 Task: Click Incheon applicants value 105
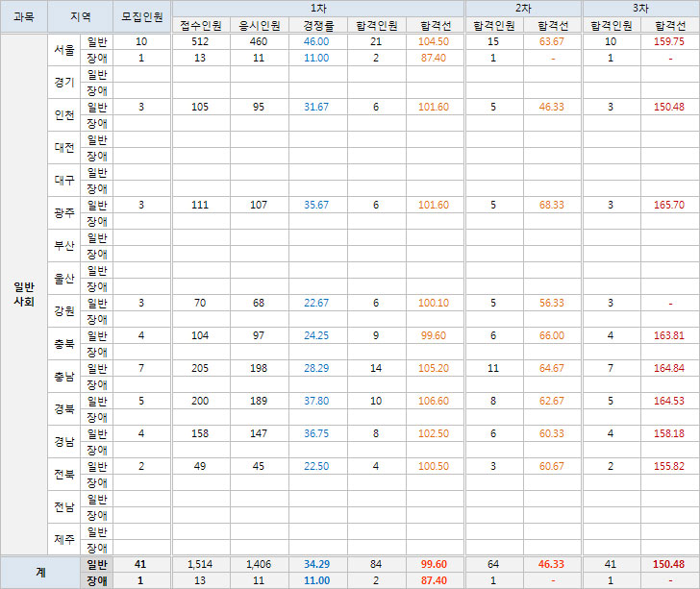(x=200, y=107)
